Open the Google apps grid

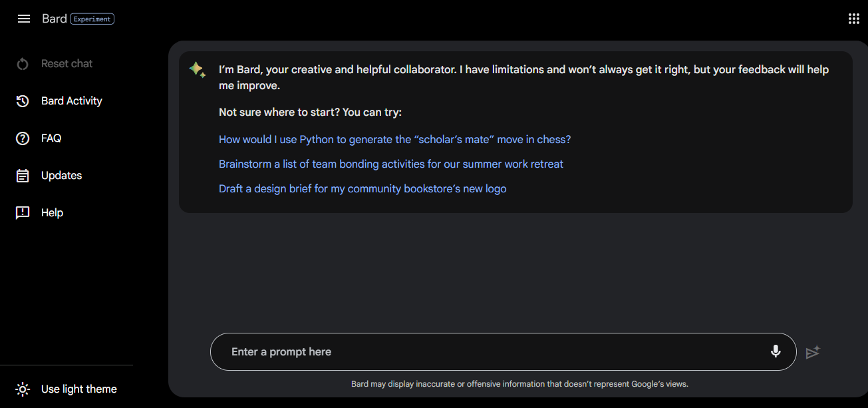[x=854, y=19]
